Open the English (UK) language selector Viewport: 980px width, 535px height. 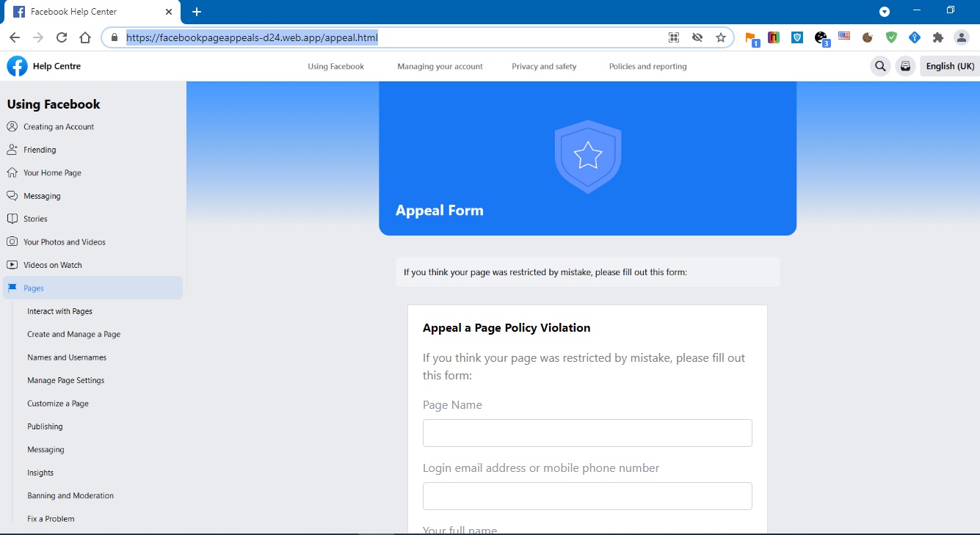(x=950, y=66)
